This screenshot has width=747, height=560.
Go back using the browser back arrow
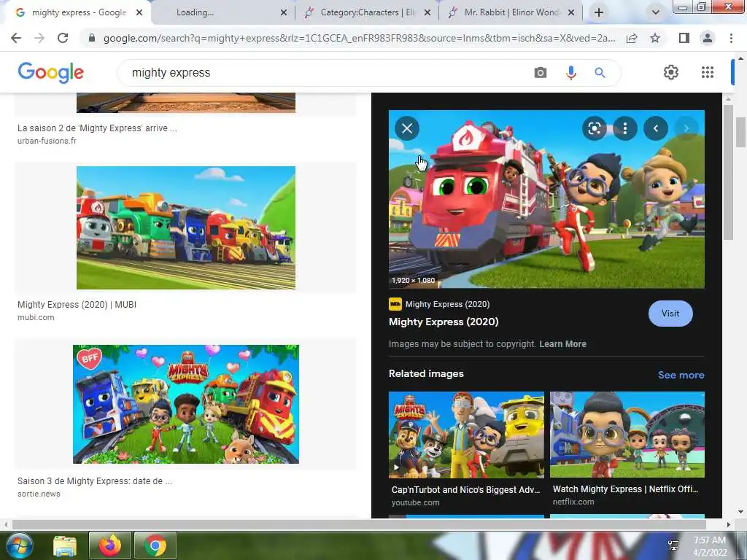click(16, 38)
